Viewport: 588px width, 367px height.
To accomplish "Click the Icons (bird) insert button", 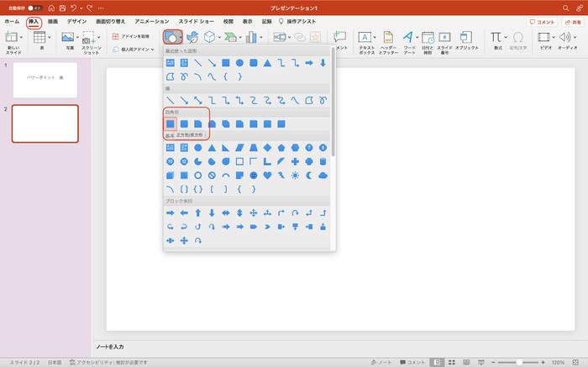I will point(192,37).
